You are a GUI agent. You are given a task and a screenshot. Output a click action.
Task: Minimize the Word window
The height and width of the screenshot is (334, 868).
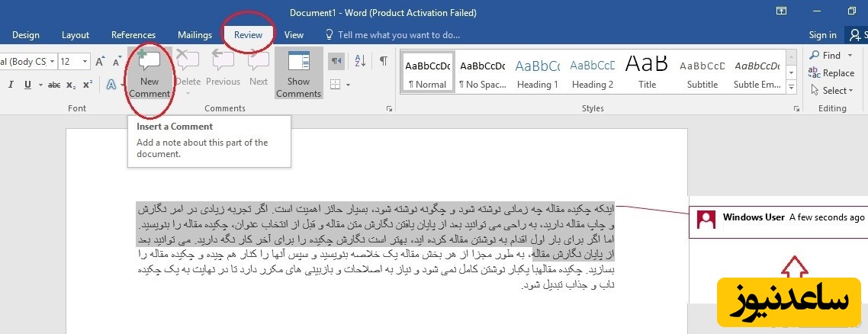[815, 11]
